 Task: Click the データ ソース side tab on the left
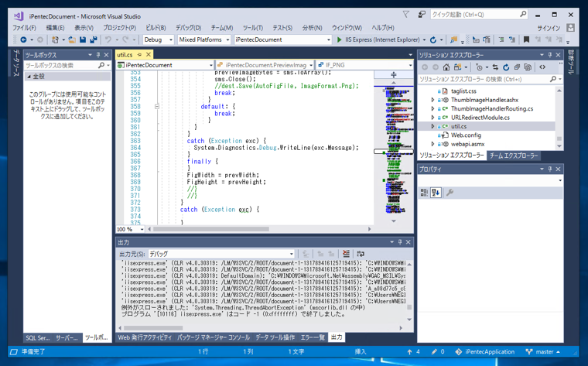click(x=15, y=63)
